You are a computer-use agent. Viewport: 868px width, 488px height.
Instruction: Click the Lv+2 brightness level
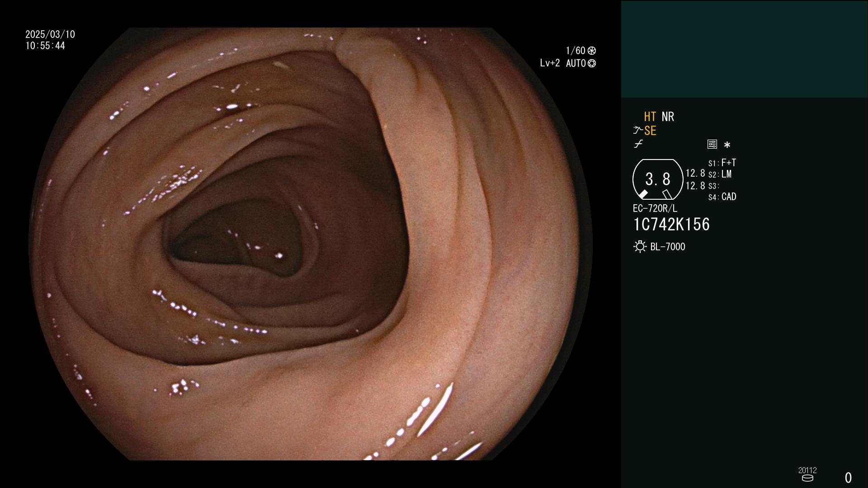[x=550, y=63]
